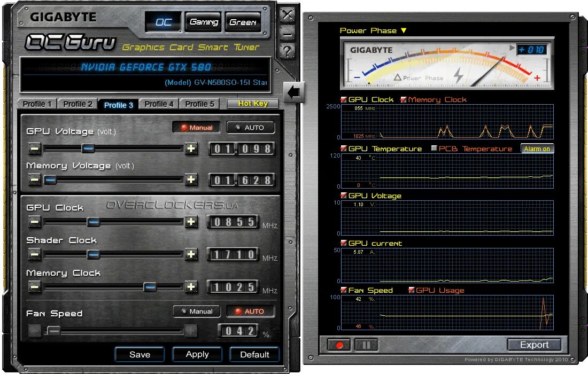Toggle the GPU Voltage graph checkbox
This screenshot has width=588, height=374.
(x=343, y=195)
